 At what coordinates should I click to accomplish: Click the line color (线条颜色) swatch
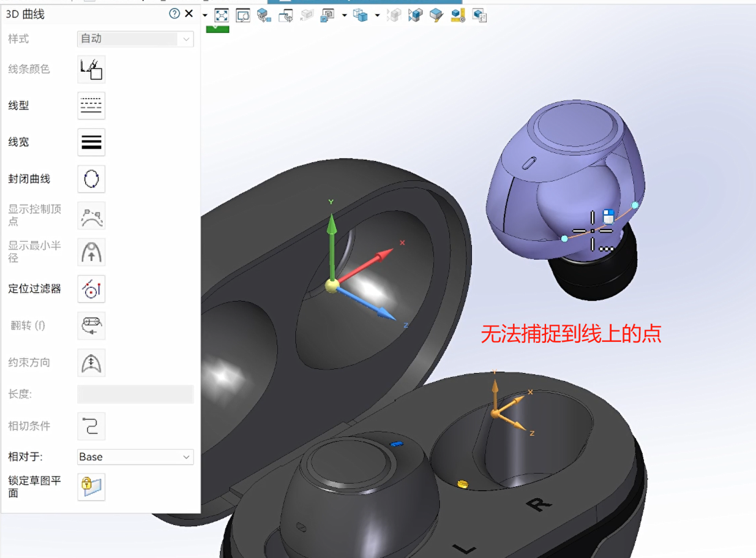[91, 69]
